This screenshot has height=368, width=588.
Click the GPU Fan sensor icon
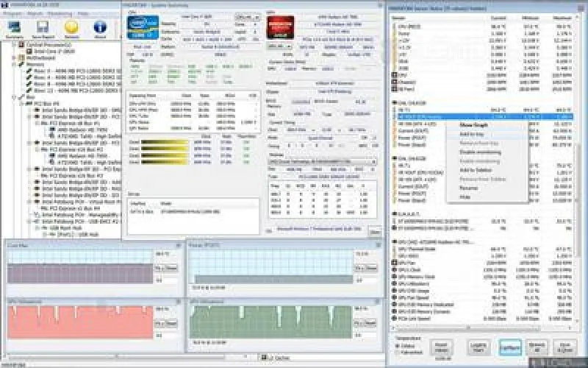[x=394, y=263]
